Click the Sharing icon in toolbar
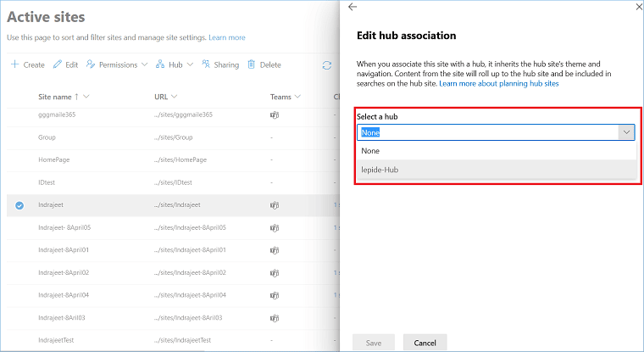 pyautogui.click(x=206, y=64)
